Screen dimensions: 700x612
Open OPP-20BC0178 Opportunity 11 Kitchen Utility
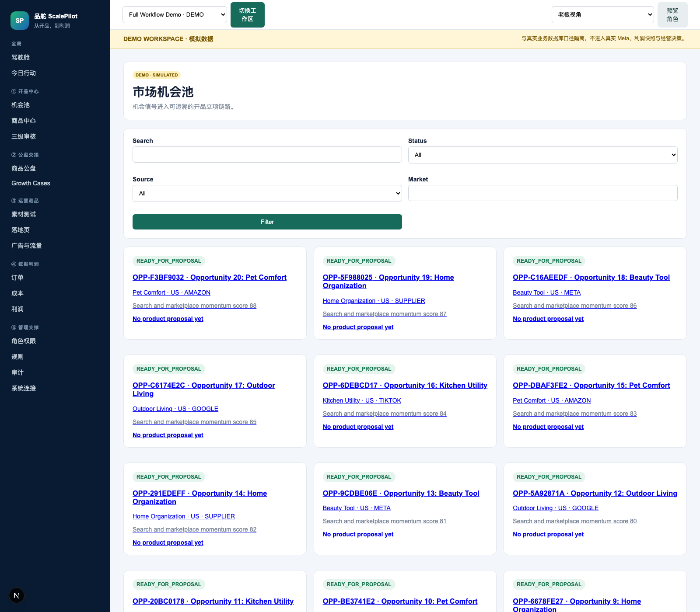[213, 601]
